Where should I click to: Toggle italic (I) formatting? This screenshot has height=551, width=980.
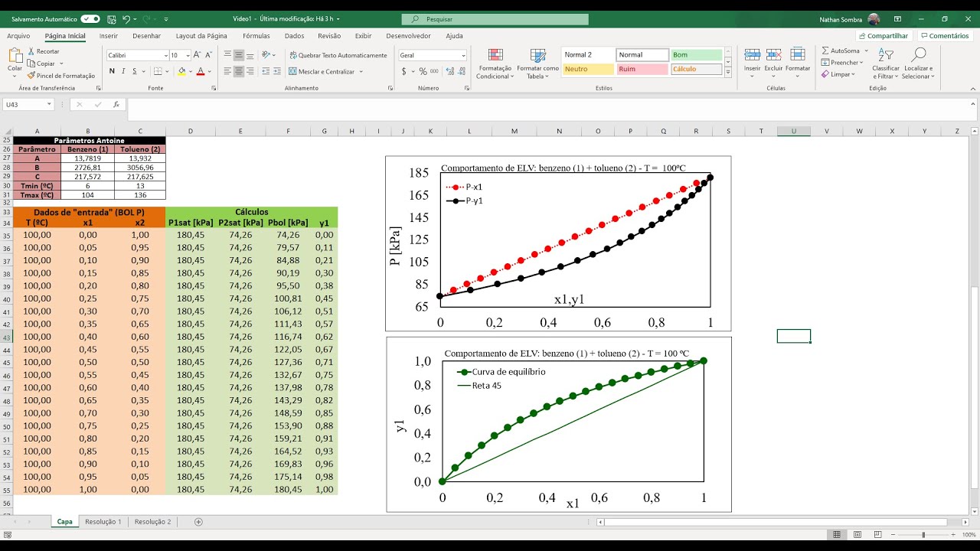pos(123,71)
